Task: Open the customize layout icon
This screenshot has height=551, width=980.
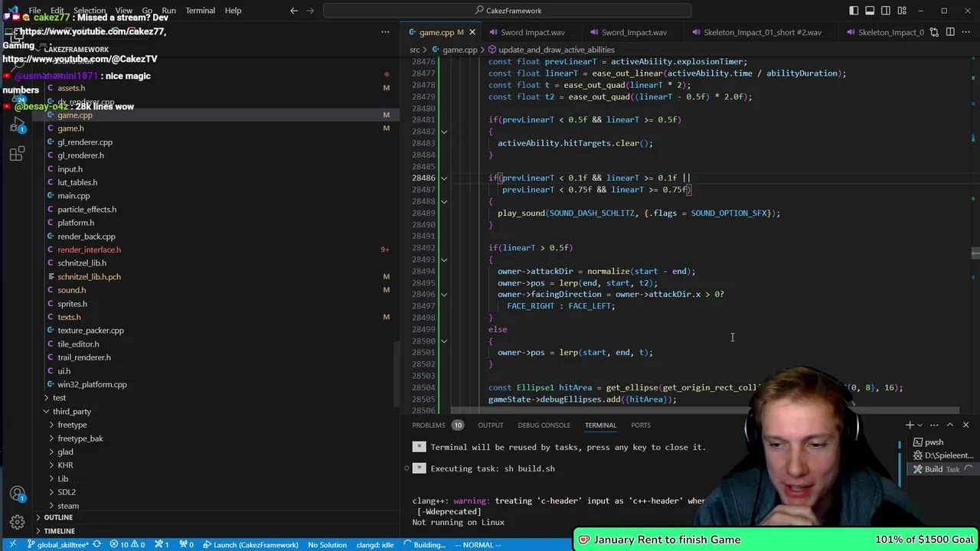Action: 902,11
